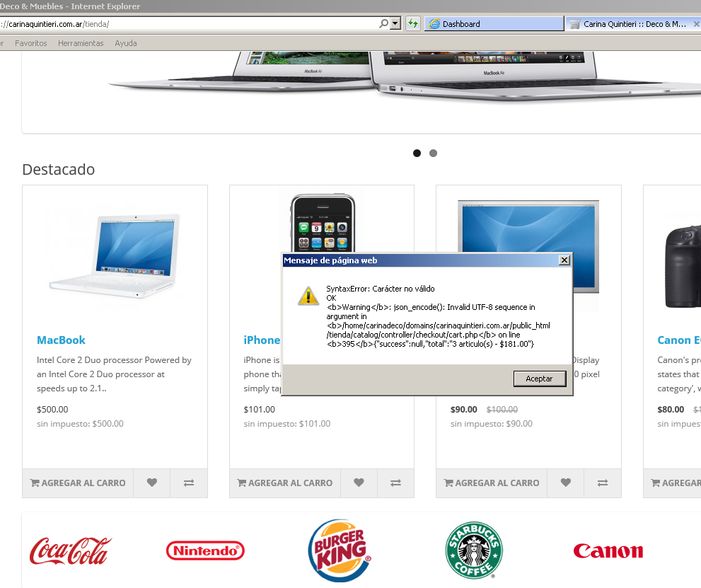701x588 pixels.
Task: Add the $90.00 product to cart
Action: tap(492, 483)
